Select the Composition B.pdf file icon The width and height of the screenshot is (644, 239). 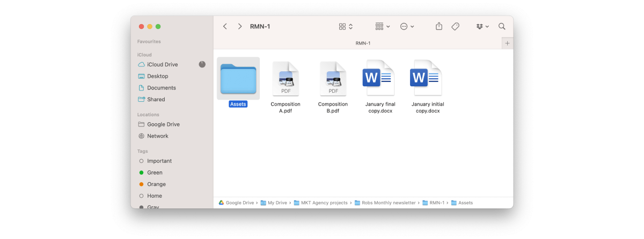[x=333, y=78]
